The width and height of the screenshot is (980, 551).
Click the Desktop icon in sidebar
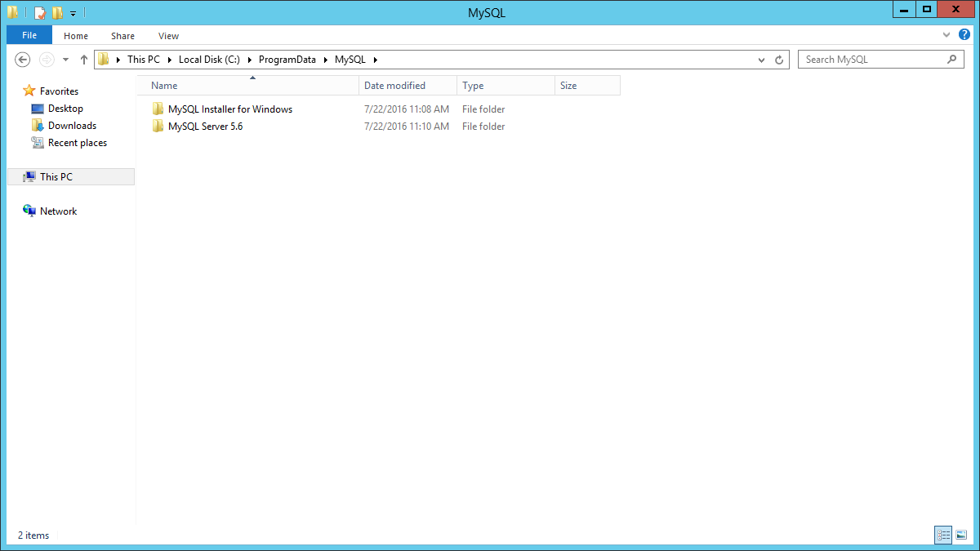(x=38, y=109)
